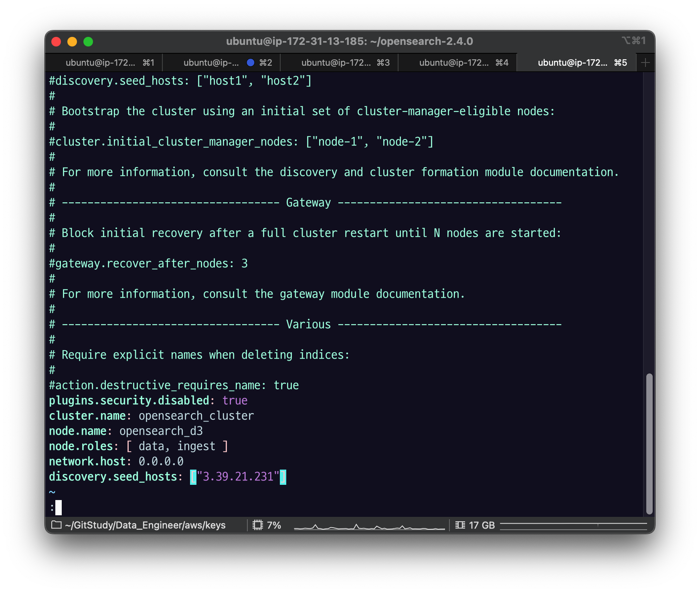Click the network.host value 0.0.0.0
The image size is (700, 593).
161,461
